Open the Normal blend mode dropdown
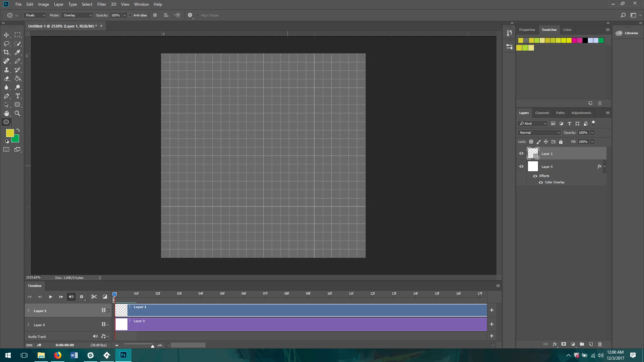The image size is (644, 362). 539,132
